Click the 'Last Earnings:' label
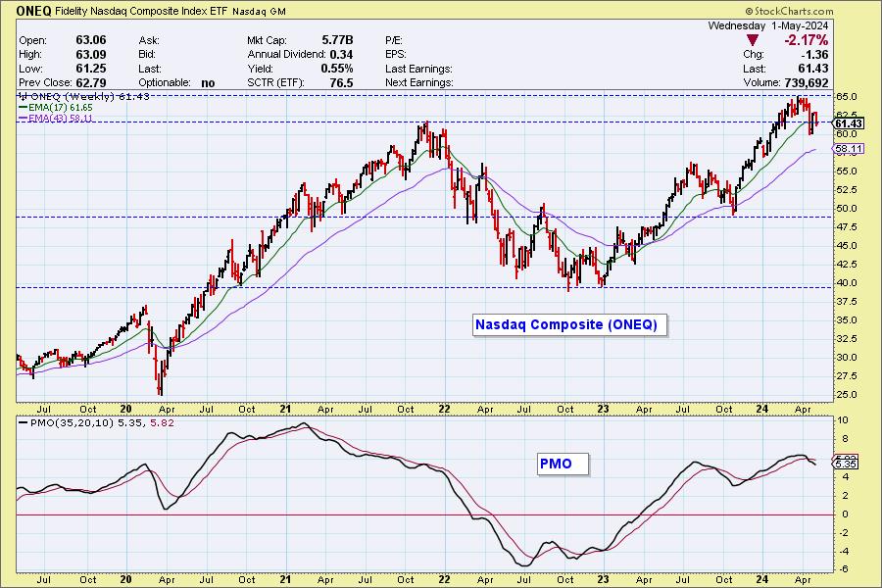This screenshot has height=588, width=882. 418,69
